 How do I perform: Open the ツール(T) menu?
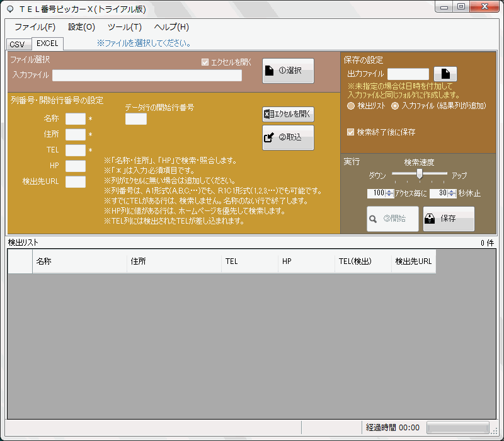[125, 27]
